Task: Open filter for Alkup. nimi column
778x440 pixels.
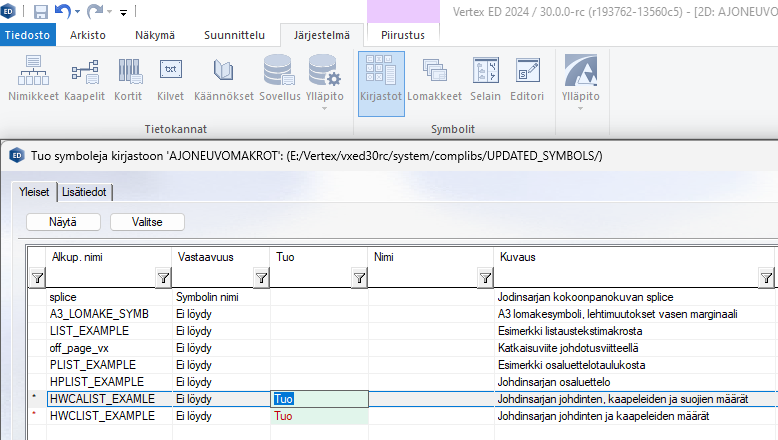Action: (163, 278)
